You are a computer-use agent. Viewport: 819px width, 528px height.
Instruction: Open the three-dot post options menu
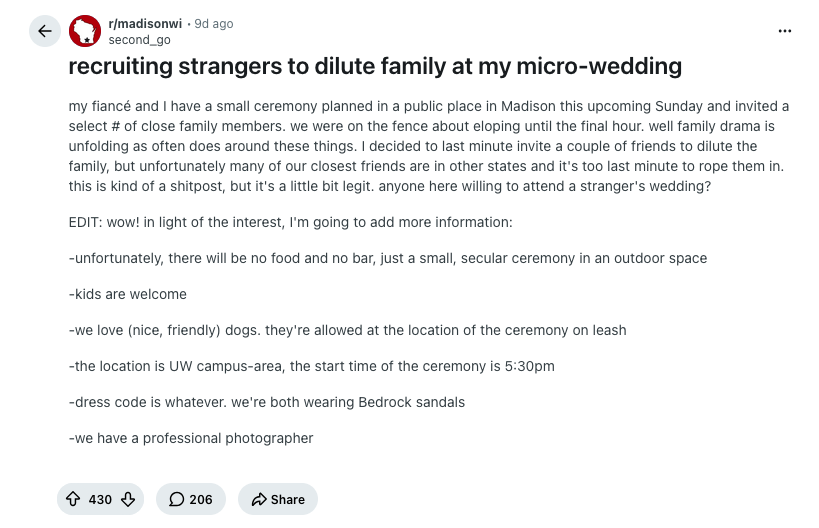click(x=785, y=31)
